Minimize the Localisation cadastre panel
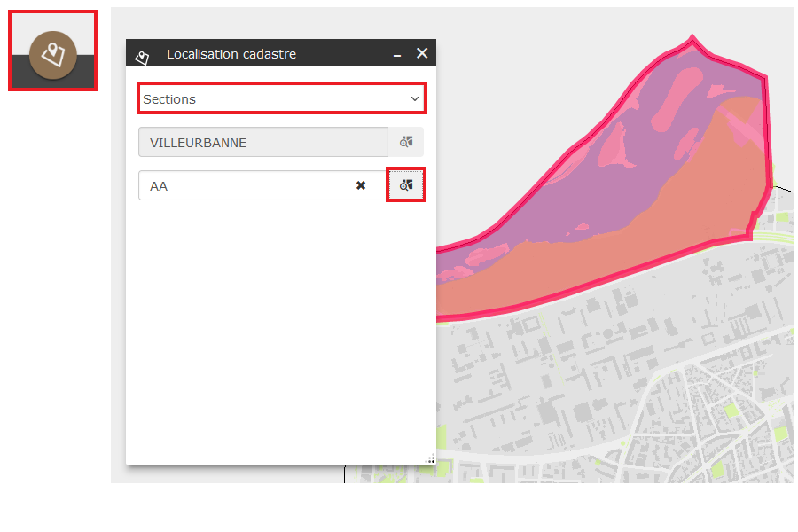 [397, 54]
